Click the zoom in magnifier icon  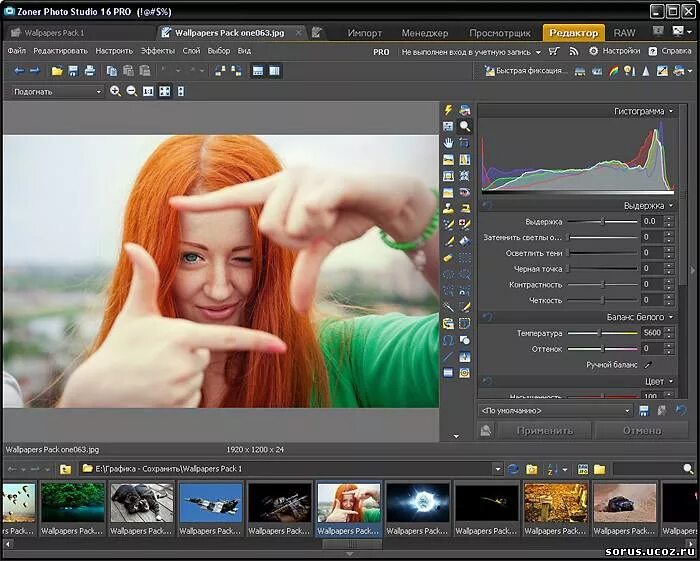116,91
